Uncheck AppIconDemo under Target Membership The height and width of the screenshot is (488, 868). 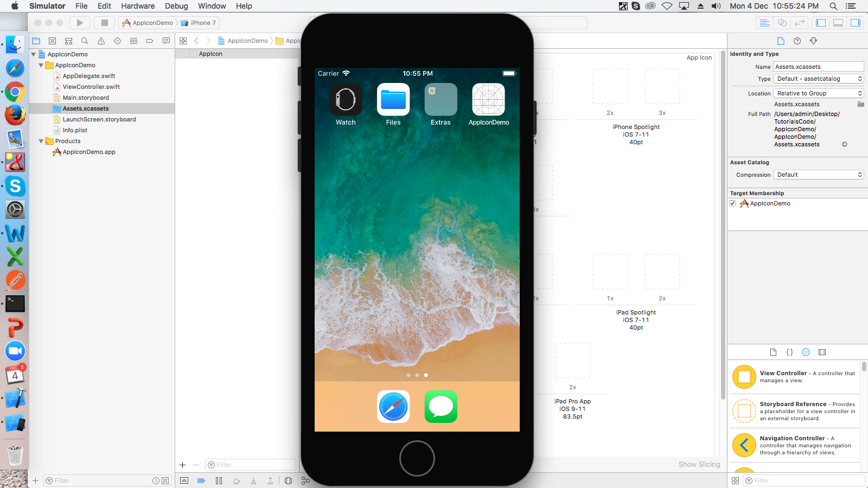point(732,203)
